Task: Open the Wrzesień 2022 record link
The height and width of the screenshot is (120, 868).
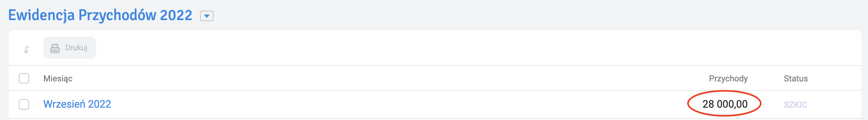Action: pyautogui.click(x=77, y=104)
